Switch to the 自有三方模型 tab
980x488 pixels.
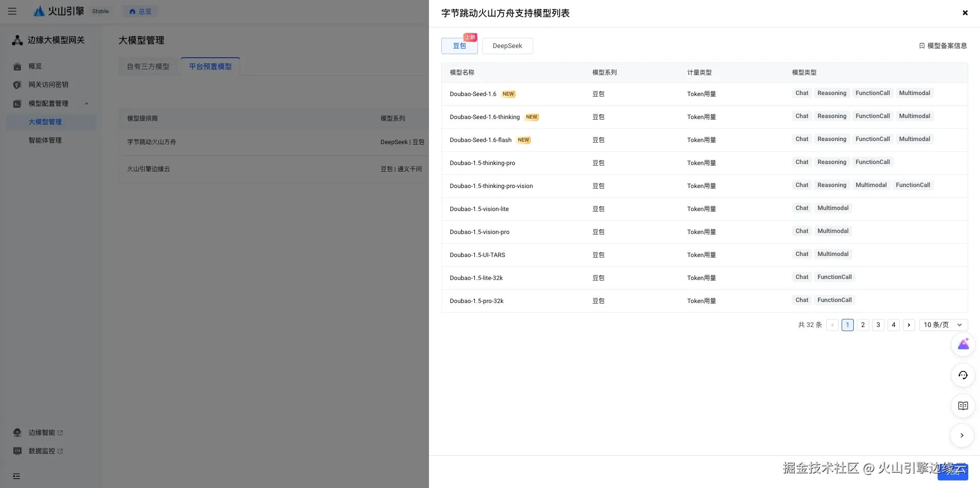click(148, 66)
